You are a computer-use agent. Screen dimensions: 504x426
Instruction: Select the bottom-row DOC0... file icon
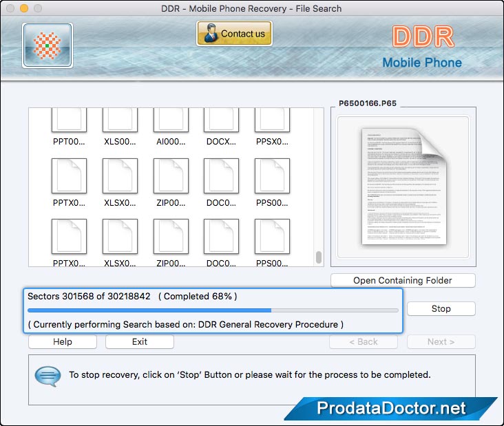pos(221,237)
